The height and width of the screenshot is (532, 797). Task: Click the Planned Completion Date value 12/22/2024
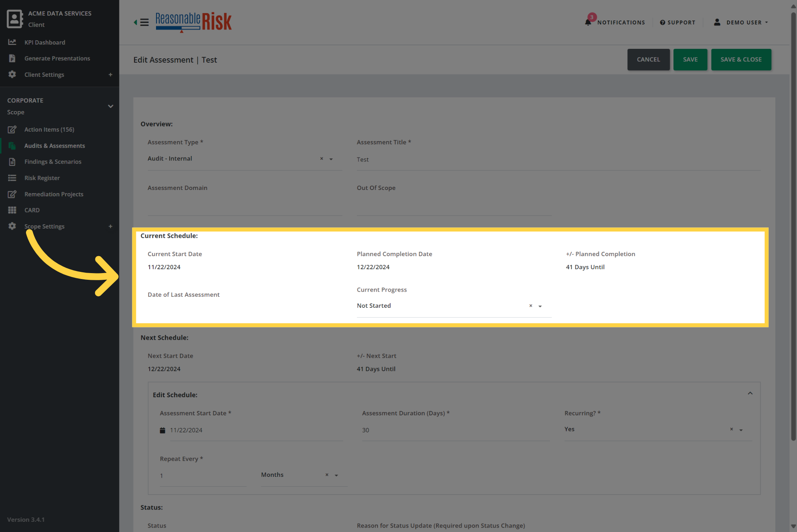pyautogui.click(x=373, y=267)
